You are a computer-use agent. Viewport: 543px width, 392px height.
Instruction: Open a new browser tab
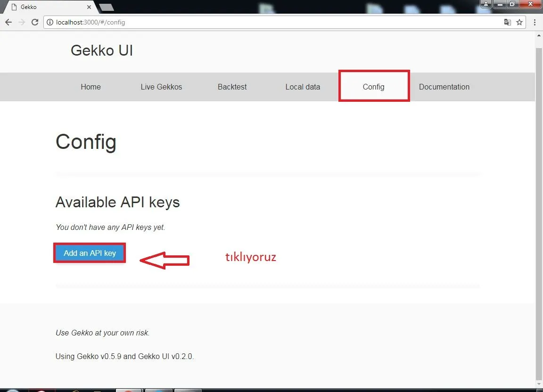[x=107, y=7]
